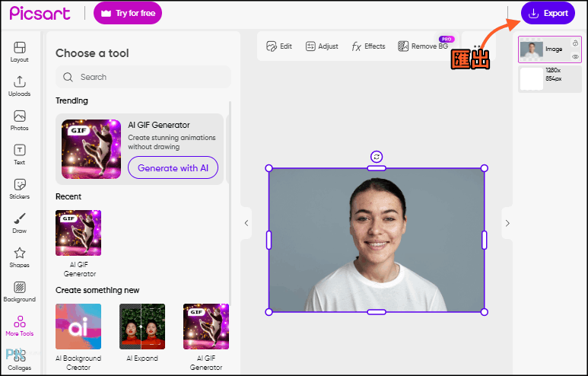Click Generate with AI button
This screenshot has width=588, height=376.
tap(173, 167)
